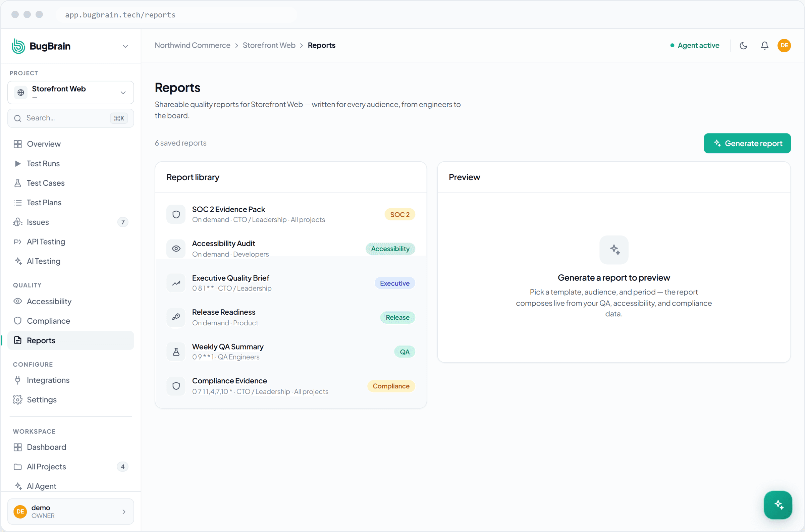Open the Storefront Web project dropdown

click(x=70, y=92)
